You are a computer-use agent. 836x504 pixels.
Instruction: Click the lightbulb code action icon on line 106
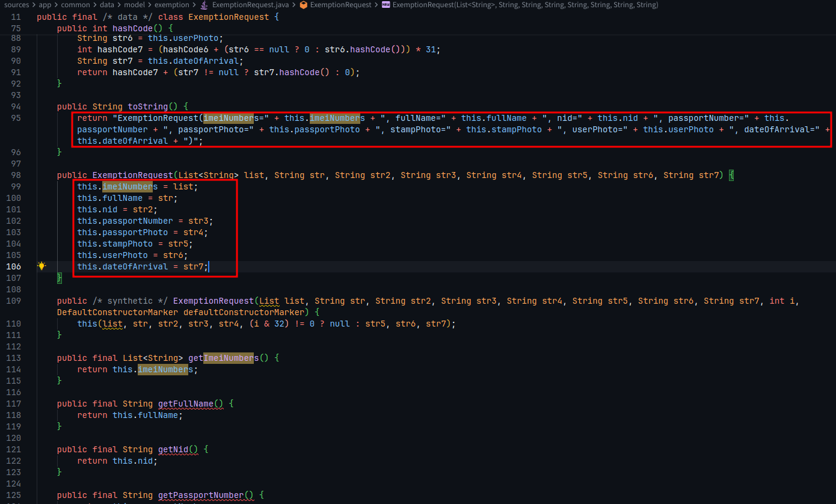click(41, 266)
